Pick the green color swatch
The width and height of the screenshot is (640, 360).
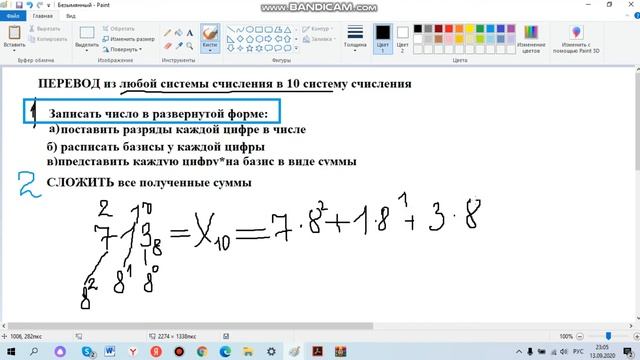[x=480, y=29]
